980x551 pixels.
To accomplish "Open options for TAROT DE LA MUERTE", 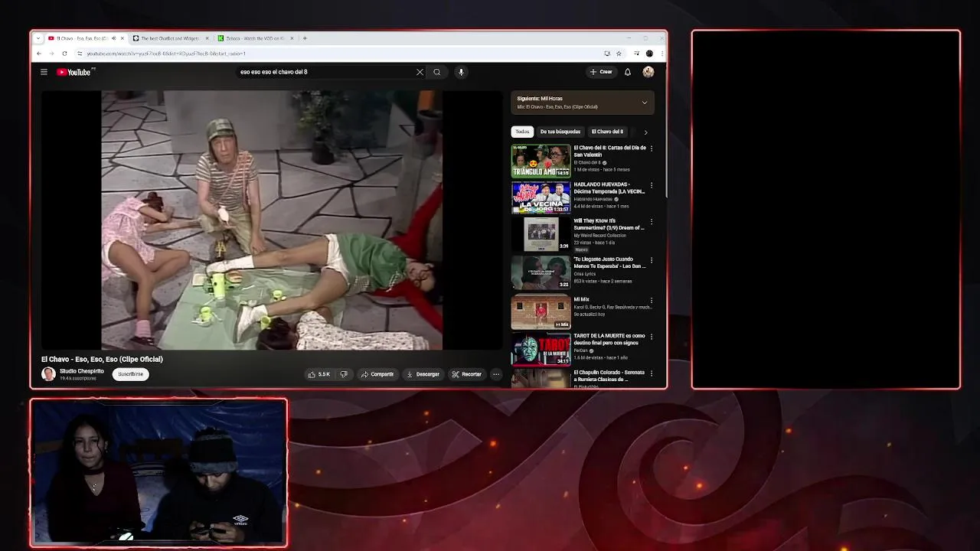I will click(x=652, y=337).
